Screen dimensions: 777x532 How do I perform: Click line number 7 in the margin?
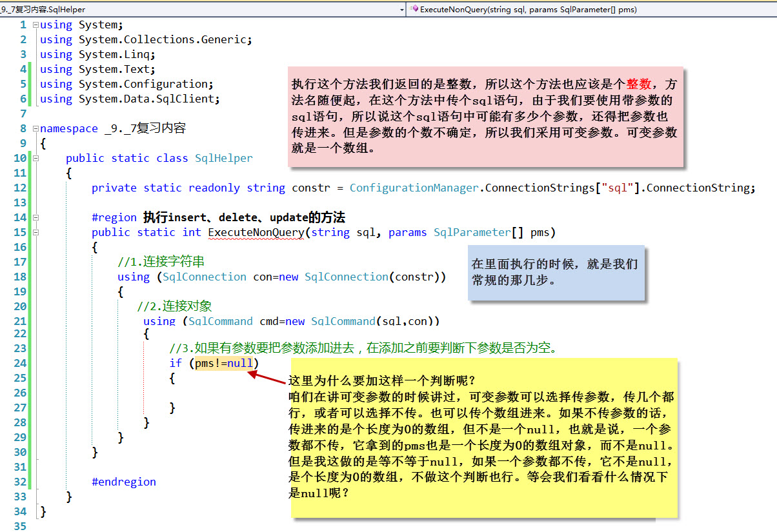click(24, 113)
